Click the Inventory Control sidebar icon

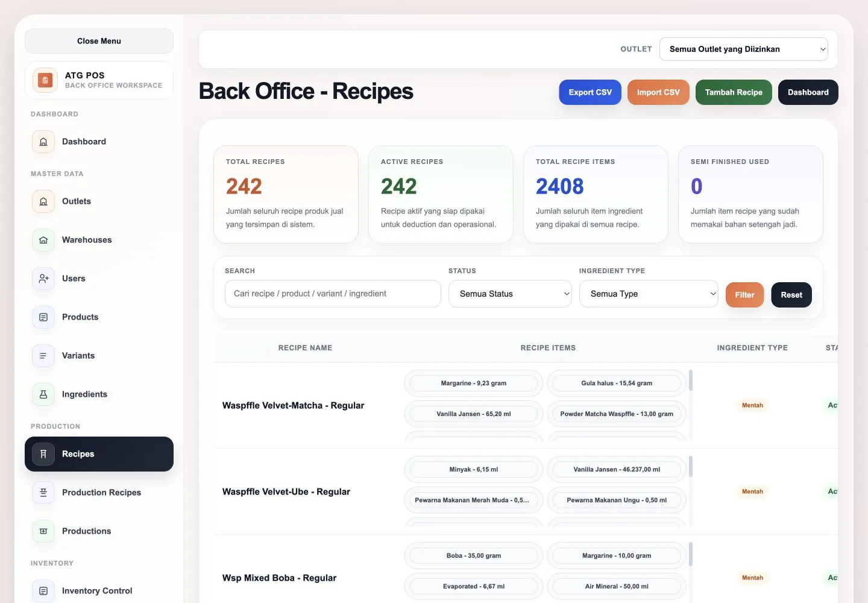point(43,591)
